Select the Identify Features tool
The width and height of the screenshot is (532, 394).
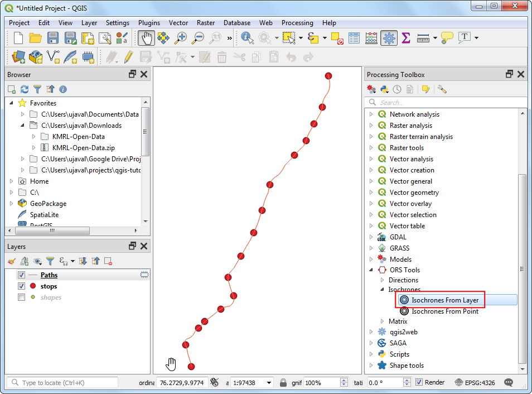click(248, 38)
